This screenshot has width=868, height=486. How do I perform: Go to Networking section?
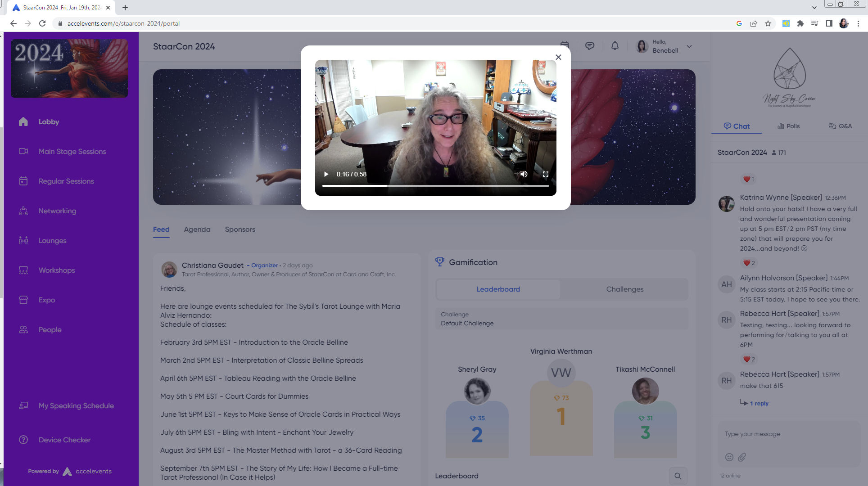(57, 211)
